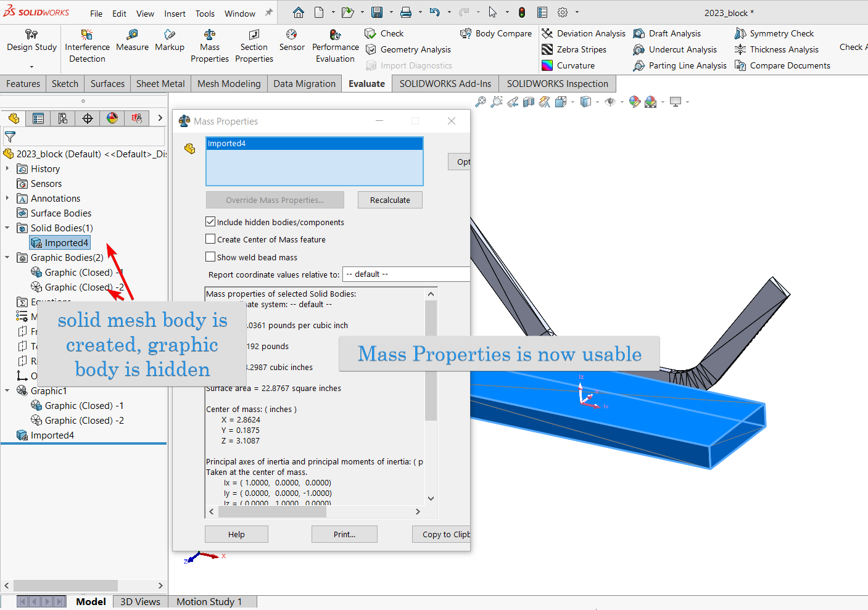Enable Zebra Stripes display
The height and width of the screenshot is (610, 868).
tap(574, 49)
